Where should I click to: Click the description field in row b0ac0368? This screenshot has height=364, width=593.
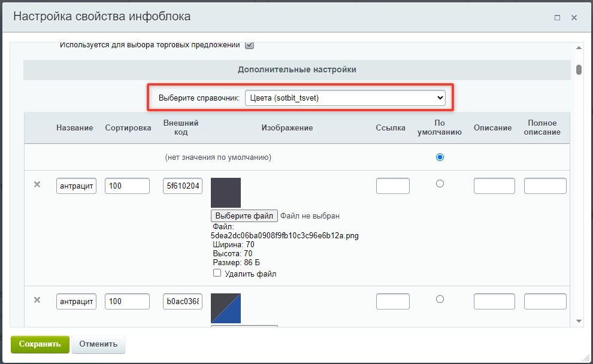(x=494, y=302)
